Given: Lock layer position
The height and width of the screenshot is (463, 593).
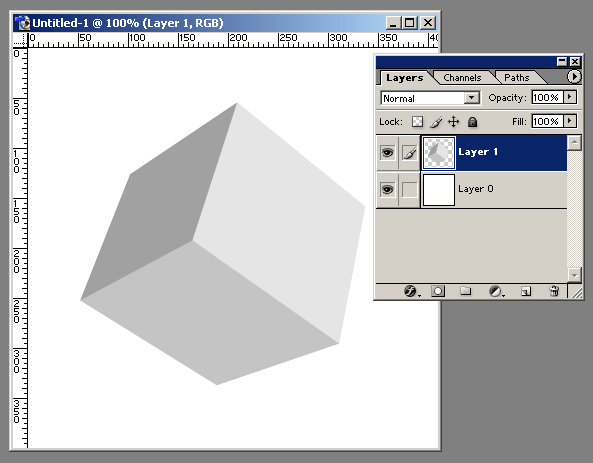Looking at the screenshot, I should coord(453,122).
